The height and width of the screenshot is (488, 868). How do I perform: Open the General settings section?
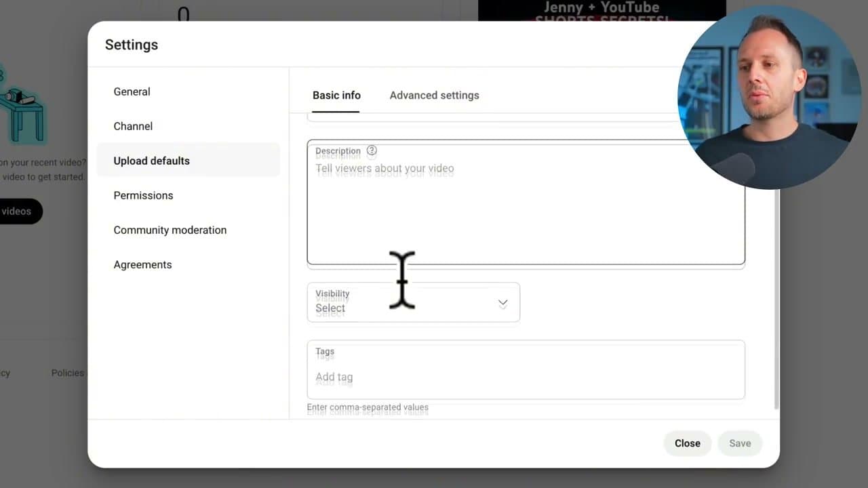(x=132, y=91)
